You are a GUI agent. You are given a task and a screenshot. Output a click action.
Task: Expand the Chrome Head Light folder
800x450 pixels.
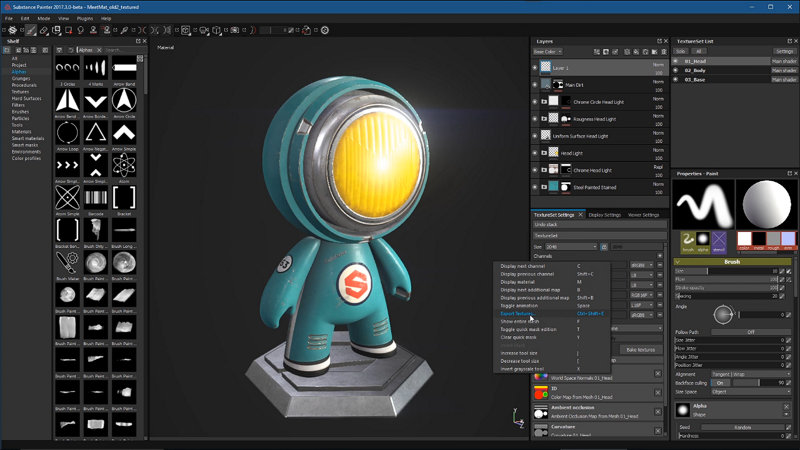[544, 170]
